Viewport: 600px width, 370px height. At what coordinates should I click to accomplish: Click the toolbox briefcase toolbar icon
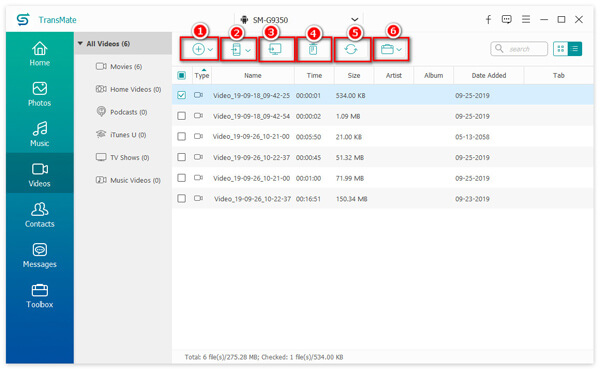tap(387, 49)
